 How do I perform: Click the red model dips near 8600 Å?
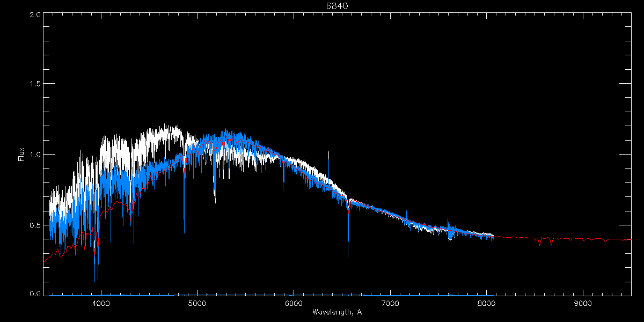pyautogui.click(x=545, y=242)
